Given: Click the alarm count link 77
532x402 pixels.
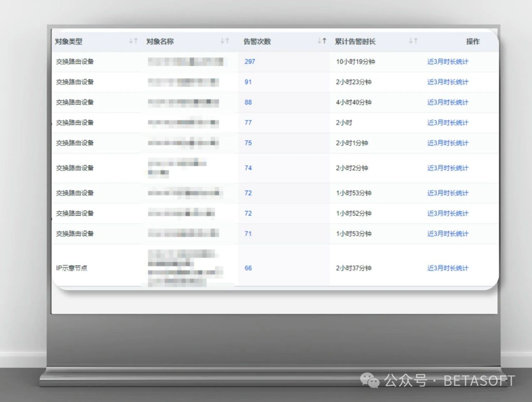Looking at the screenshot, I should click(248, 123).
